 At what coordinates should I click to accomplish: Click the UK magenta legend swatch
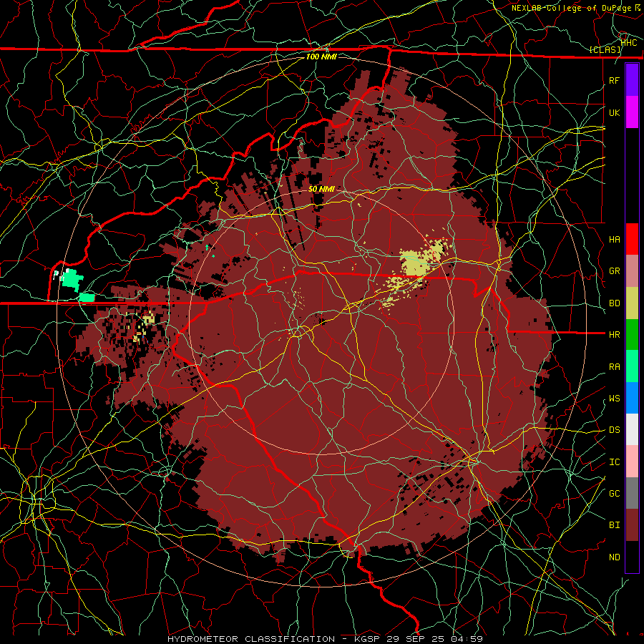pos(632,112)
